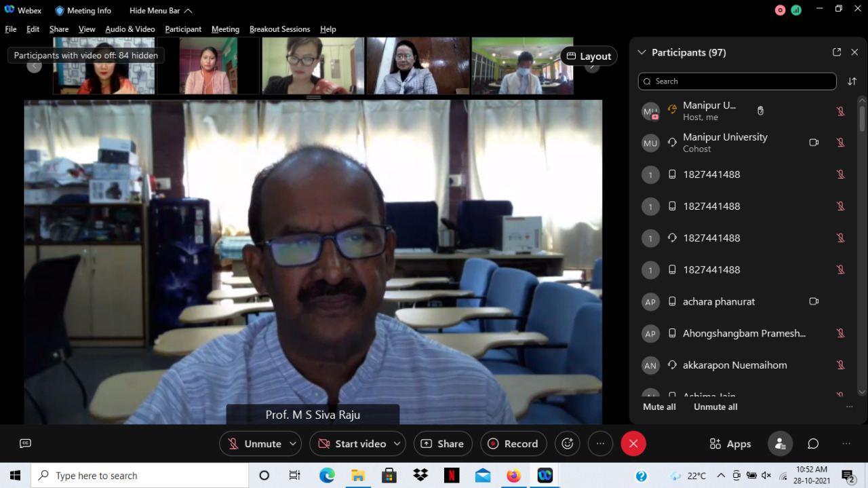Pop out the Participants panel

[x=837, y=52]
